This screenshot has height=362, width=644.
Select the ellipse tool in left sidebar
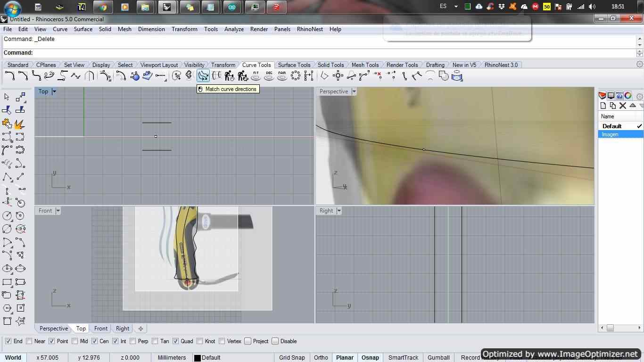(7, 269)
